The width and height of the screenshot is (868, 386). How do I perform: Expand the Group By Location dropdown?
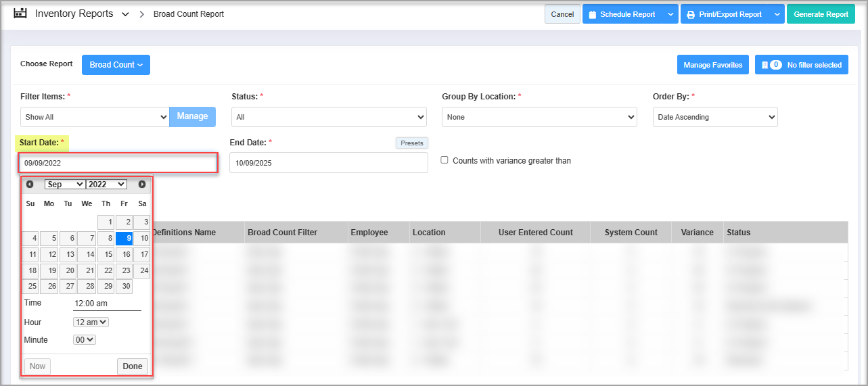tap(539, 117)
